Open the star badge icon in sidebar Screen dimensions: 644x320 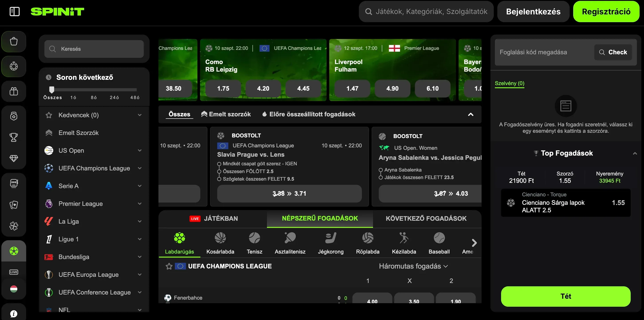tap(14, 116)
